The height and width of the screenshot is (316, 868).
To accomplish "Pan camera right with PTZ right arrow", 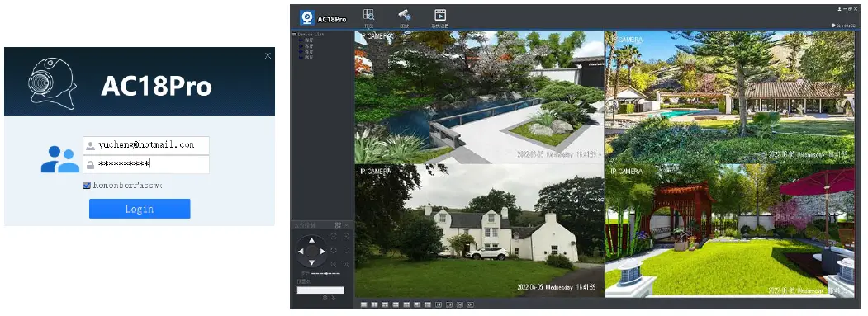I will pyautogui.click(x=322, y=252).
